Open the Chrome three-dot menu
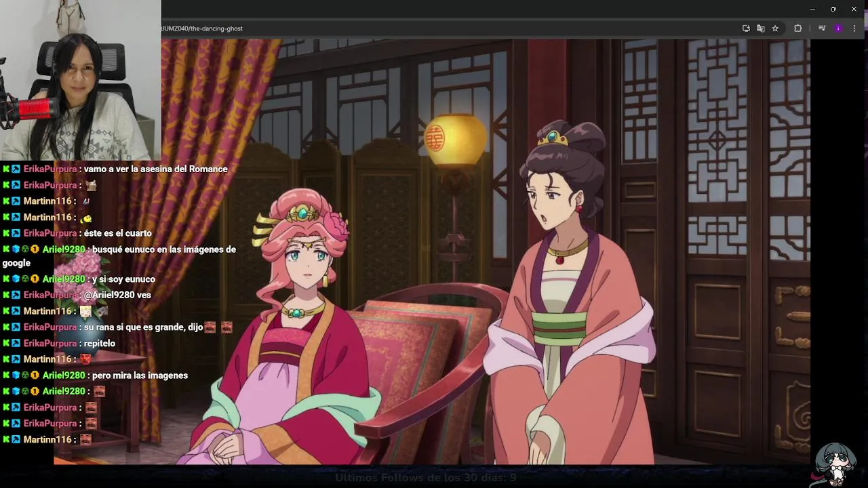The image size is (868, 488). 854,28
